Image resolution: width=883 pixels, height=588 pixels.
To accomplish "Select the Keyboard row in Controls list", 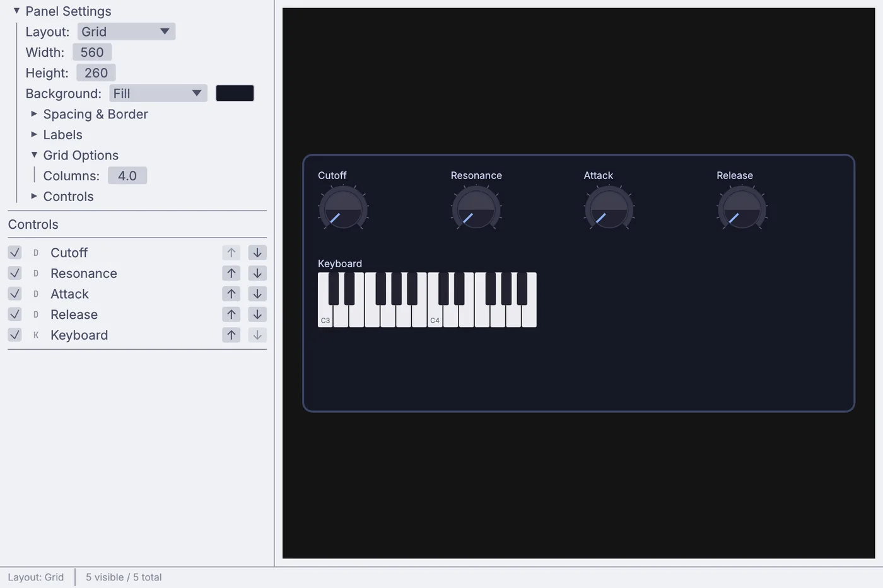I will [137, 335].
